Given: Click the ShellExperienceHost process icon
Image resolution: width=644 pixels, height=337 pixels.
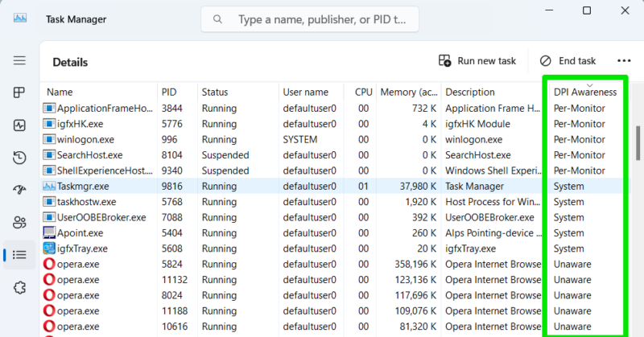Looking at the screenshot, I should (49, 171).
